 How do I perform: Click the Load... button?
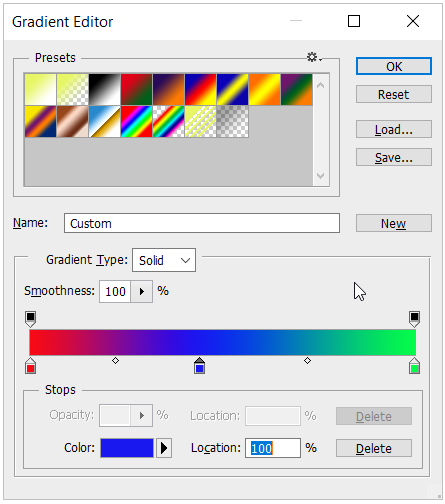tap(394, 129)
